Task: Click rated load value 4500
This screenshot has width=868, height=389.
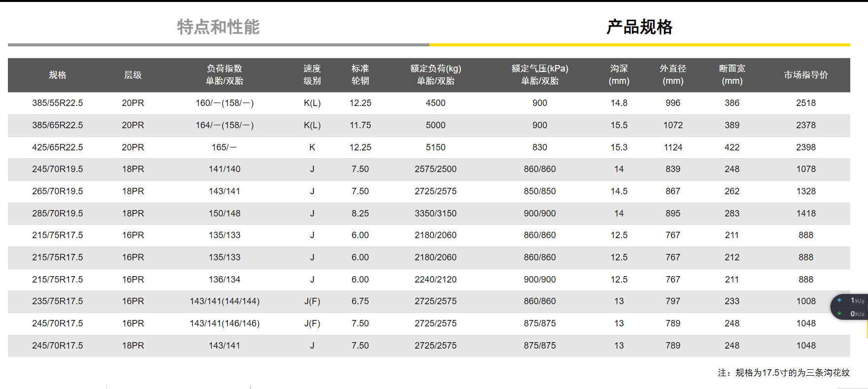Action: pos(436,103)
